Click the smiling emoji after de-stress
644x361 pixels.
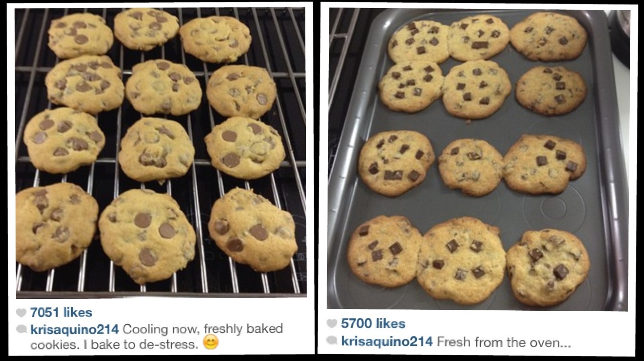point(211,343)
